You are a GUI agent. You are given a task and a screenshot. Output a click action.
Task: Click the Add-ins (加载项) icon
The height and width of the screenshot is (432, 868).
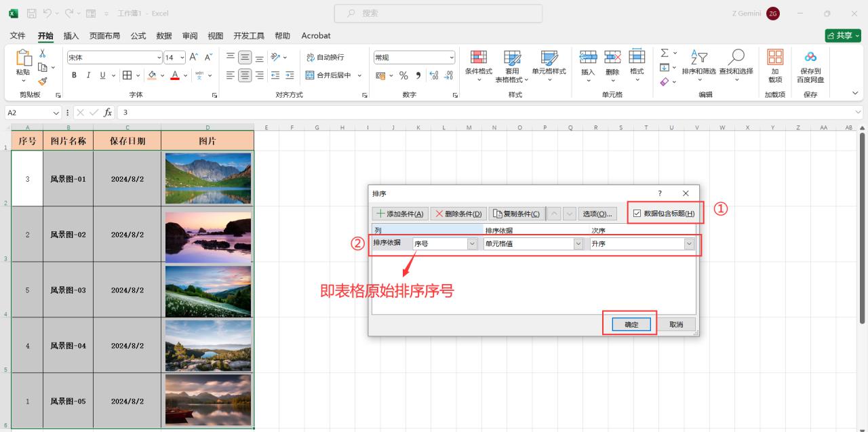click(x=775, y=57)
